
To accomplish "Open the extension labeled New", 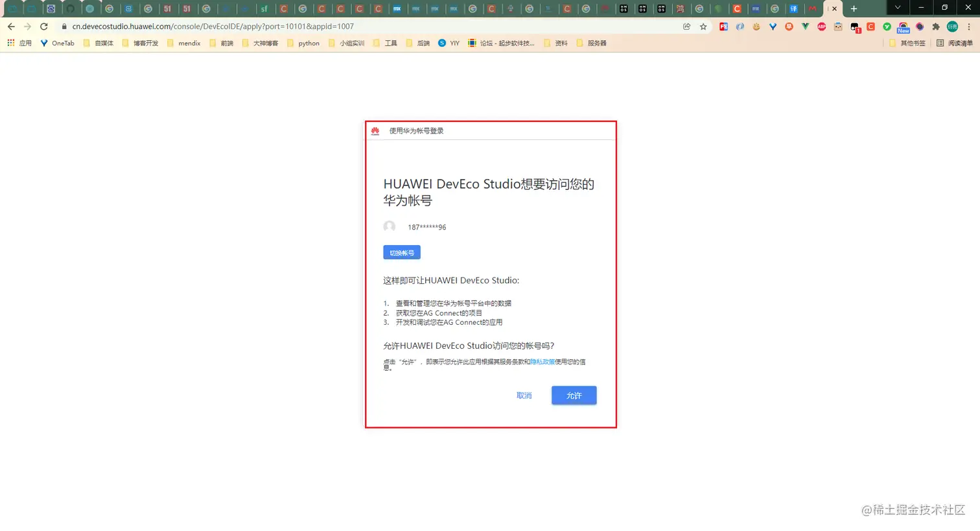I will pyautogui.click(x=904, y=27).
